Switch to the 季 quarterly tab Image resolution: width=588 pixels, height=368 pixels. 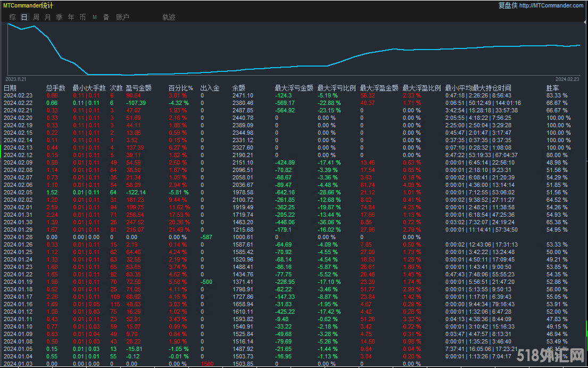(x=60, y=17)
